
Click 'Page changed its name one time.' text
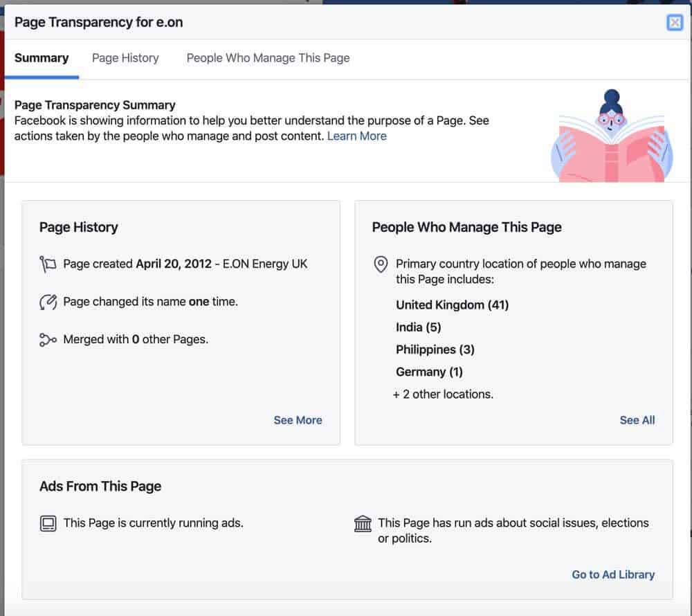[150, 301]
